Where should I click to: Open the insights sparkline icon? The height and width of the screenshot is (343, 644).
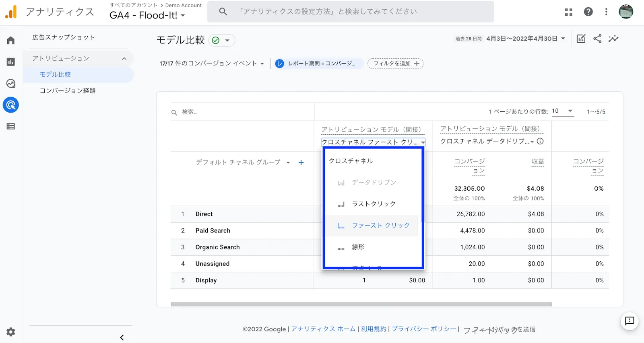tap(613, 39)
